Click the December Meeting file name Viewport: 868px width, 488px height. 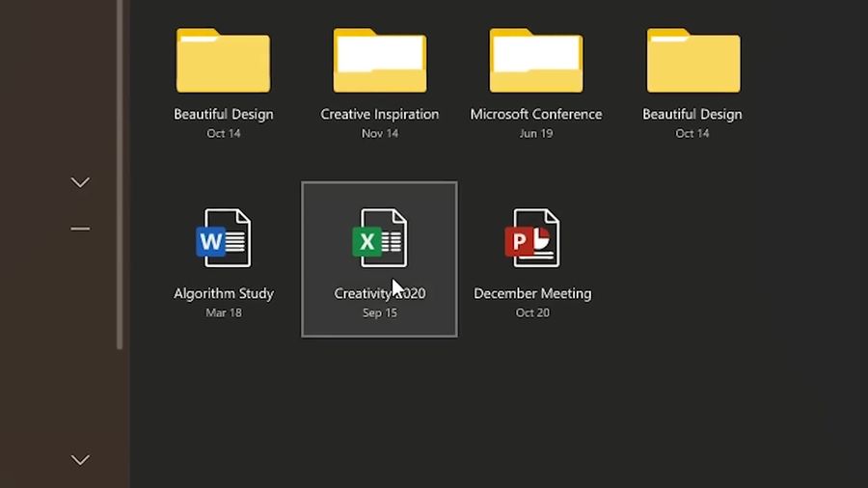pyautogui.click(x=532, y=293)
